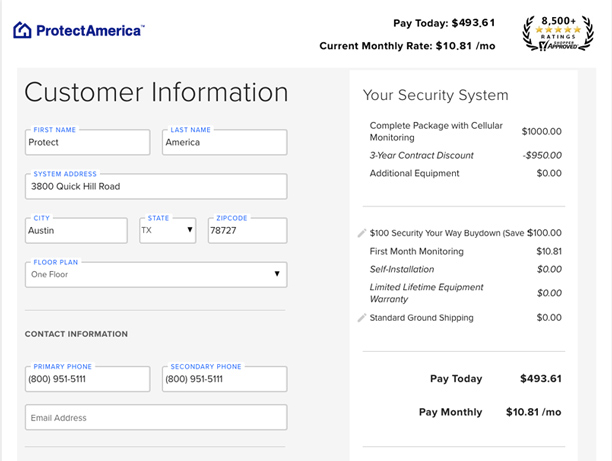Click the Zipcode input field
This screenshot has height=461, width=612.
[247, 230]
